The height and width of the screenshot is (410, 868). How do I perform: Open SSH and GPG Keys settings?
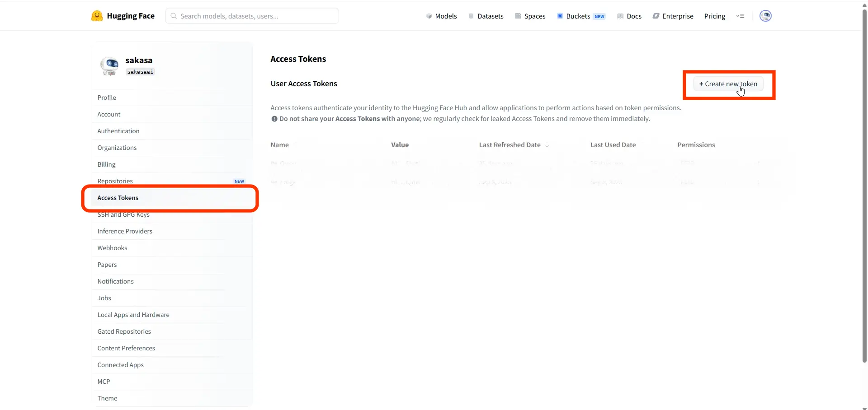point(172,214)
